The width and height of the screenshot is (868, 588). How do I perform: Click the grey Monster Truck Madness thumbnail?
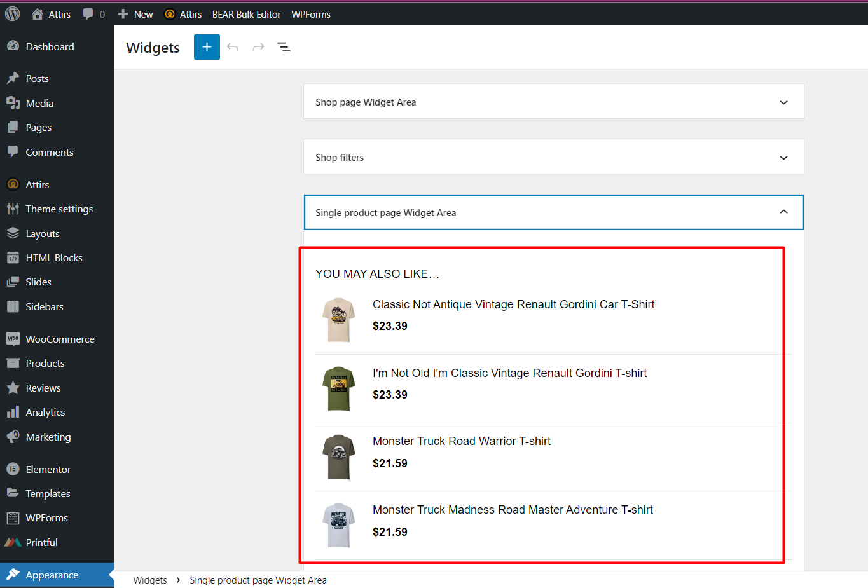coord(338,525)
